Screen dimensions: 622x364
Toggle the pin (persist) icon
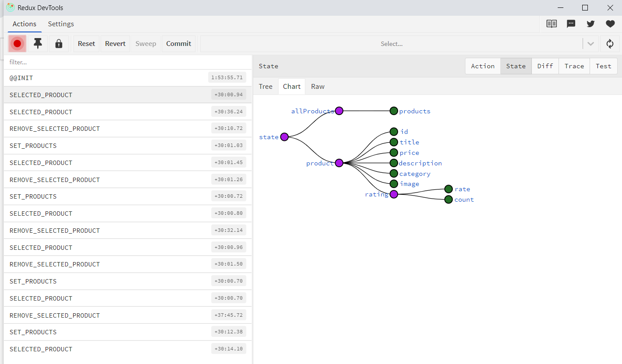pyautogui.click(x=38, y=44)
